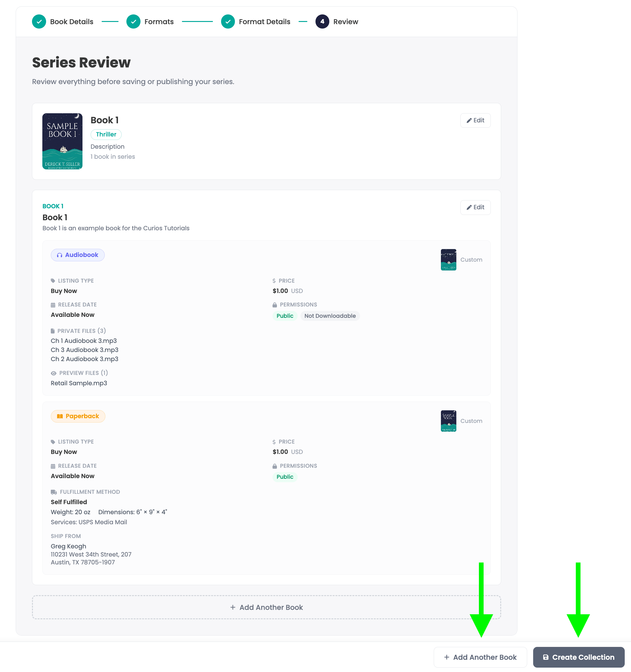Click the Series Review heading
631x672 pixels.
click(81, 62)
